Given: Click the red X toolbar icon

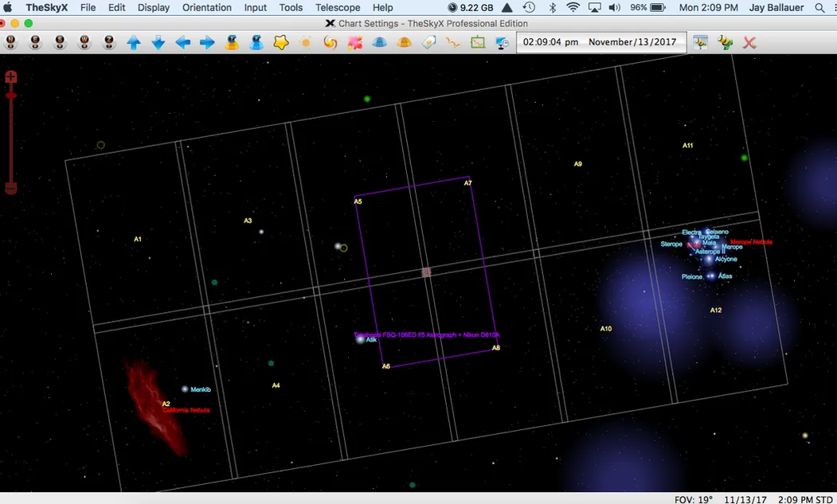Looking at the screenshot, I should [749, 42].
